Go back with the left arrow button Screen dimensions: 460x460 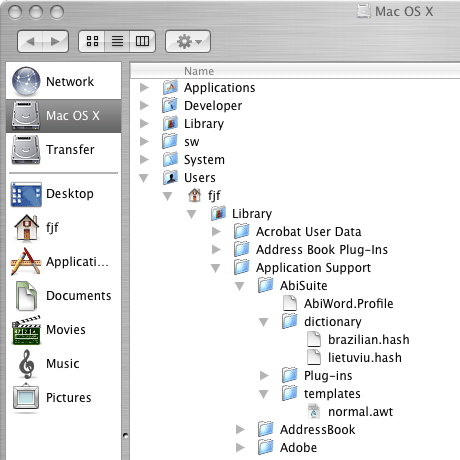30,41
